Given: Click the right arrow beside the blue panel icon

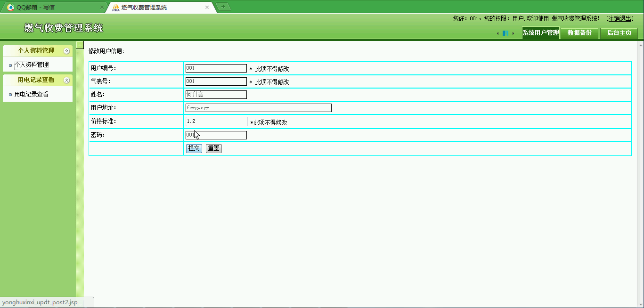Looking at the screenshot, I should 513,33.
